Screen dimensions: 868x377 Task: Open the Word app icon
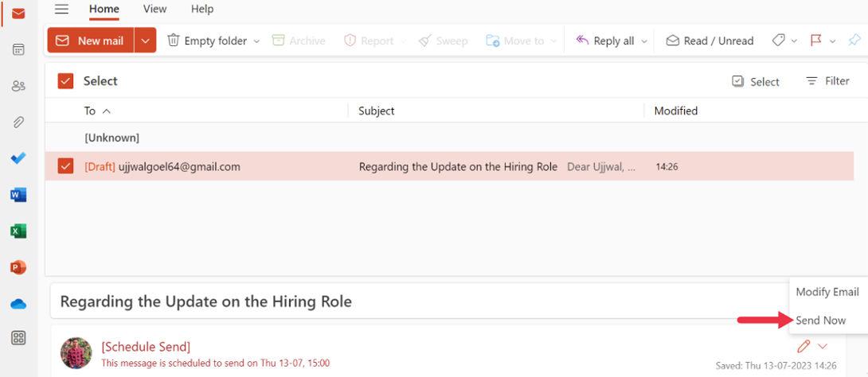click(x=18, y=195)
